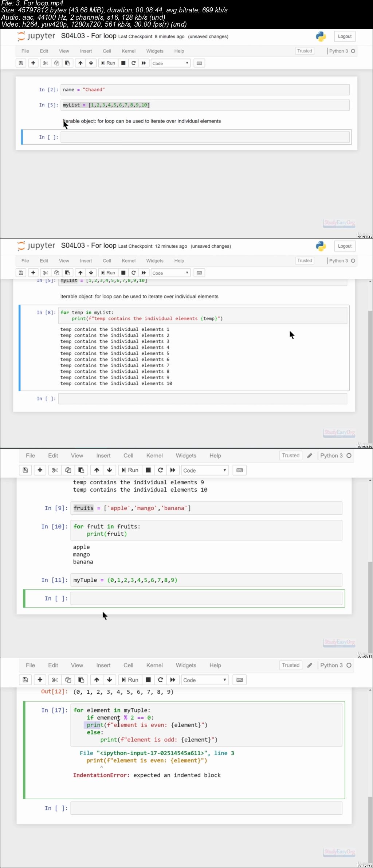Restart kernel icon in the 12-minutes-ago checkpoint frame
Viewport: 373px width, 868px height.
[x=134, y=273]
